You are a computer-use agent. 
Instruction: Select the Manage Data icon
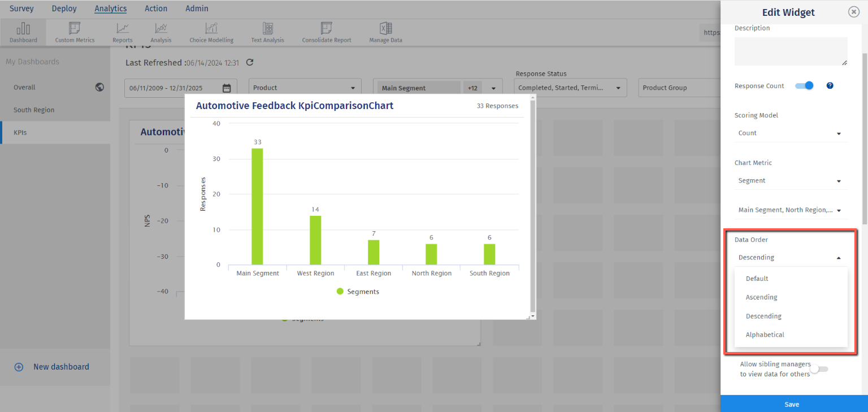tap(385, 32)
